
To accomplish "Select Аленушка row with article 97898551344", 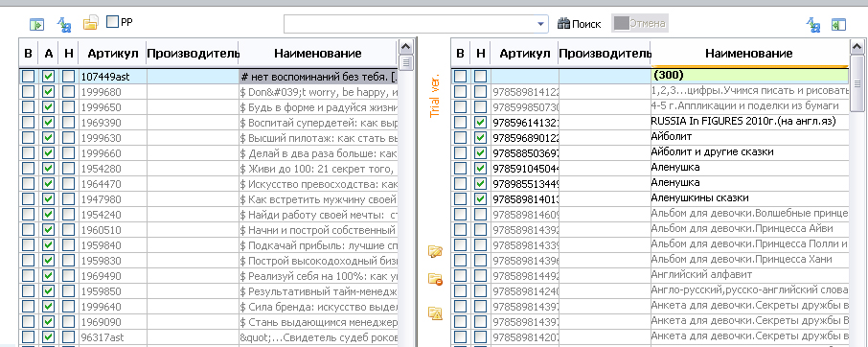I will (650, 183).
